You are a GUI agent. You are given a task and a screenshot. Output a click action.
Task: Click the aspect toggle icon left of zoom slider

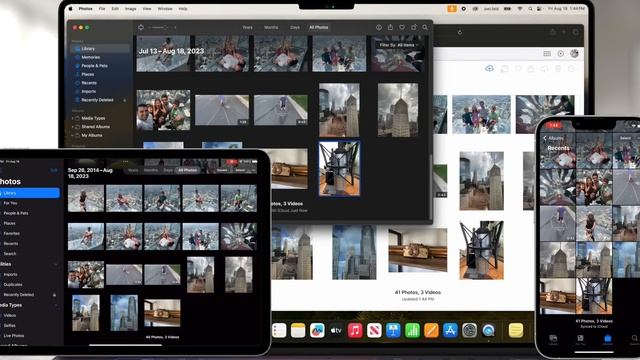pyautogui.click(x=141, y=27)
